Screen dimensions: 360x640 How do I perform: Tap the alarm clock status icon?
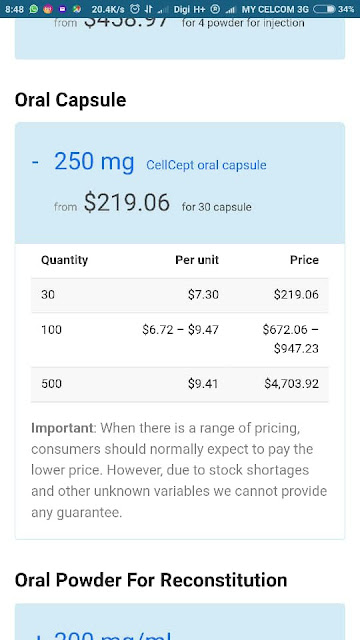point(135,9)
